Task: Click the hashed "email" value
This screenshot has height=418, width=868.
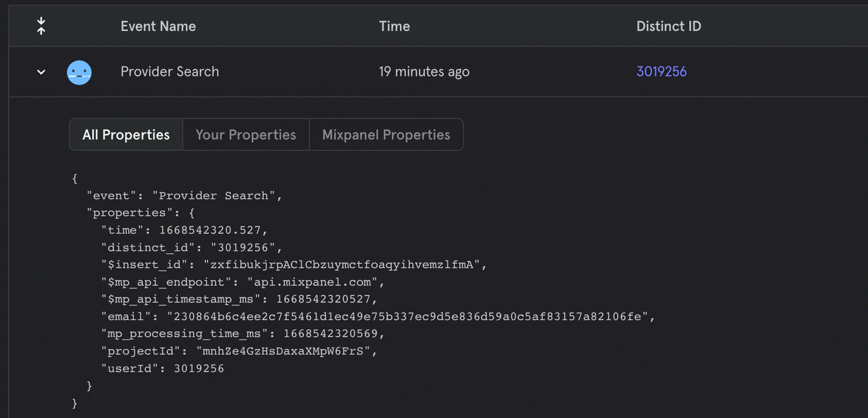Action: 407,317
